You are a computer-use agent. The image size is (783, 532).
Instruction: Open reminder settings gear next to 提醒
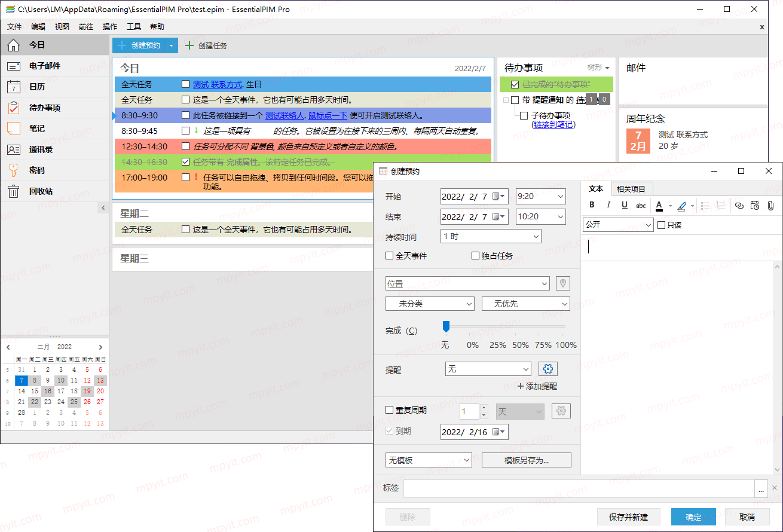tap(548, 369)
